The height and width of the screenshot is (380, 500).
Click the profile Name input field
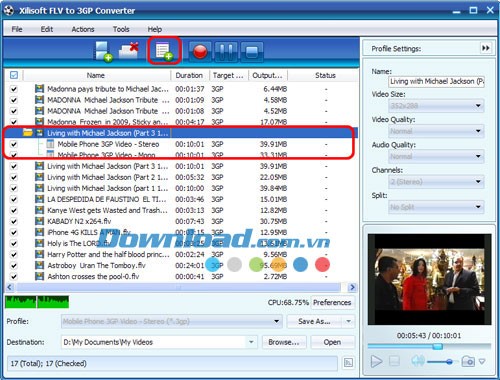(436, 81)
